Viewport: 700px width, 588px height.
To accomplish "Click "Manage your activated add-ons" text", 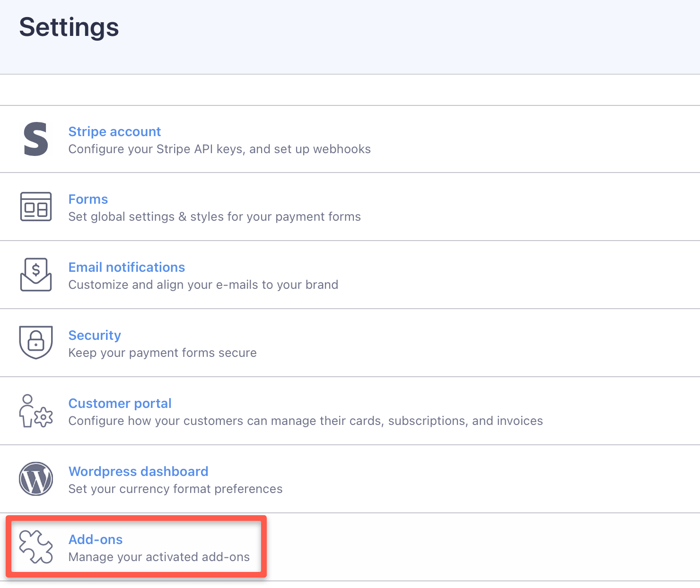I will click(x=159, y=557).
